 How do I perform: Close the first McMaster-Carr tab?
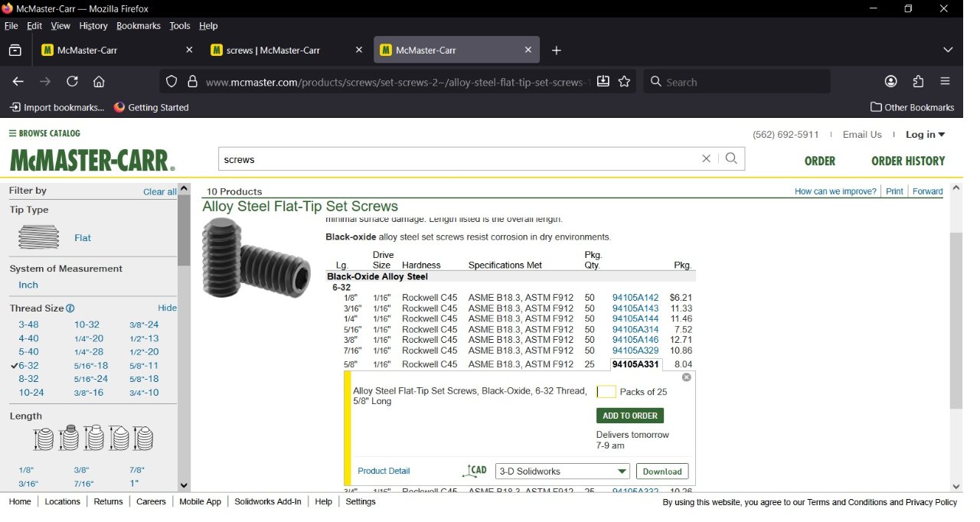click(x=190, y=50)
